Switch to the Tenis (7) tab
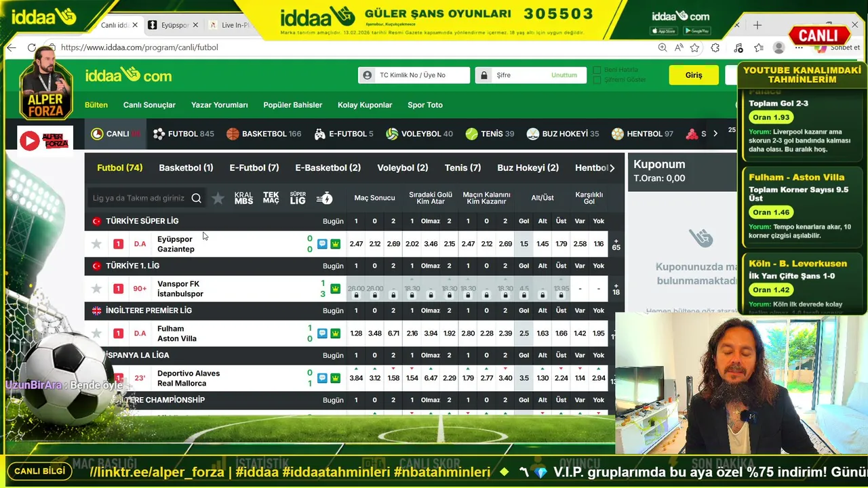The width and height of the screenshot is (868, 488). point(462,167)
